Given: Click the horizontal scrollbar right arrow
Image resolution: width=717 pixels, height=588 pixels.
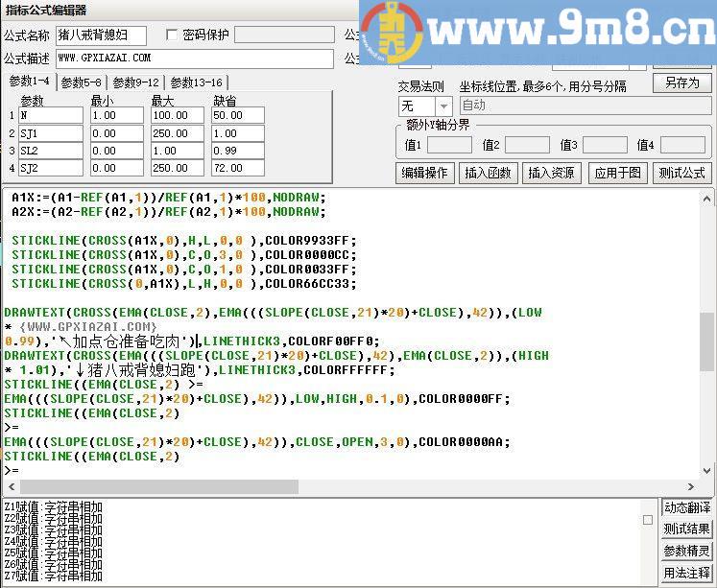Looking at the screenshot, I should click(x=690, y=487).
